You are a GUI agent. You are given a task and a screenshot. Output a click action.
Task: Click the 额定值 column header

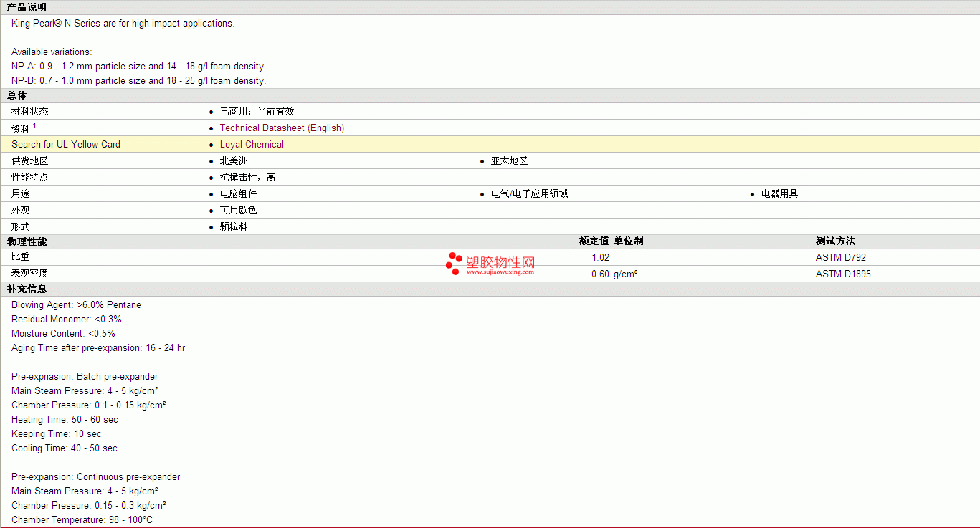click(x=594, y=241)
